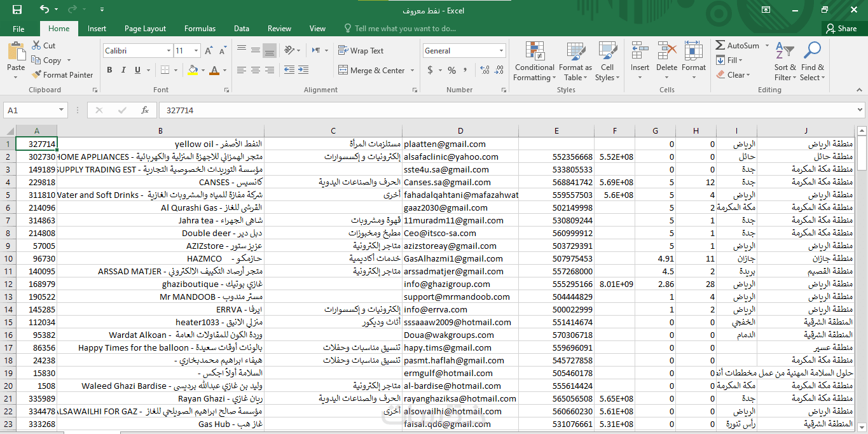Decrease the indent

click(289, 70)
